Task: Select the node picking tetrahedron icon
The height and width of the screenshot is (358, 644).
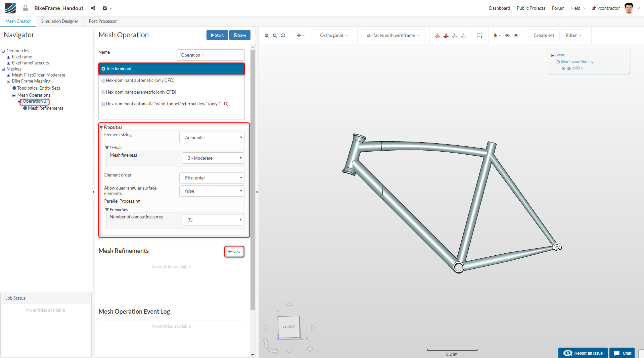Action: [463, 36]
